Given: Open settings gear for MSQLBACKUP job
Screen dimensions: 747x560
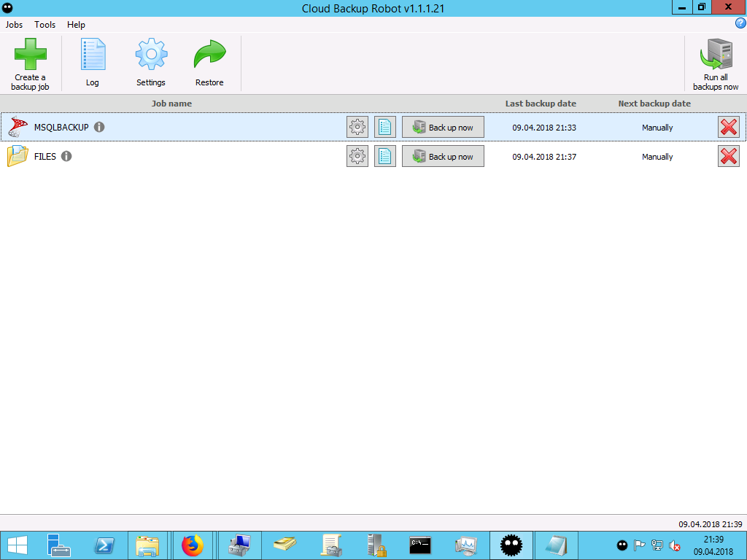Looking at the screenshot, I should [x=357, y=128].
